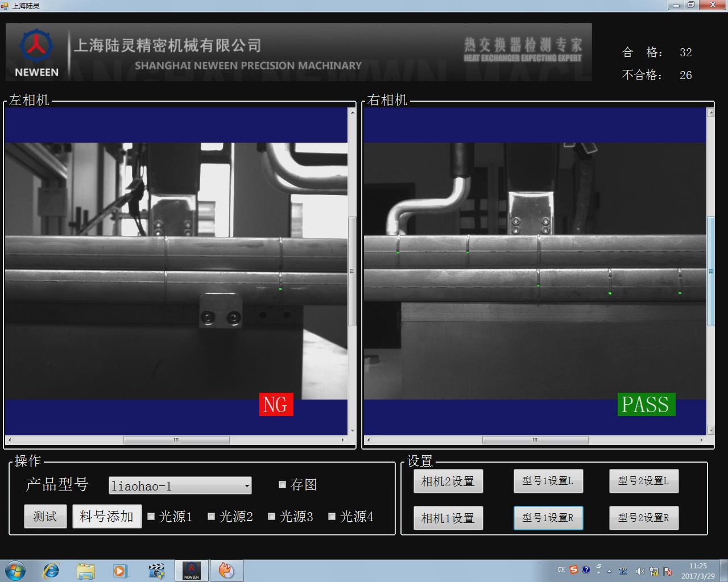Image resolution: width=728 pixels, height=582 pixels.
Task: Launch Windows Media Player from taskbar
Action: click(120, 570)
